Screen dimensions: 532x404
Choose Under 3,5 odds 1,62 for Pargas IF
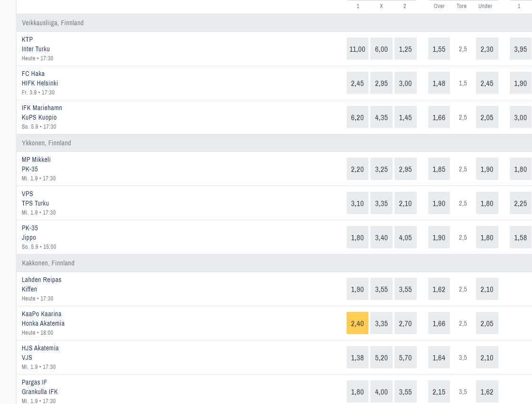coord(487,392)
